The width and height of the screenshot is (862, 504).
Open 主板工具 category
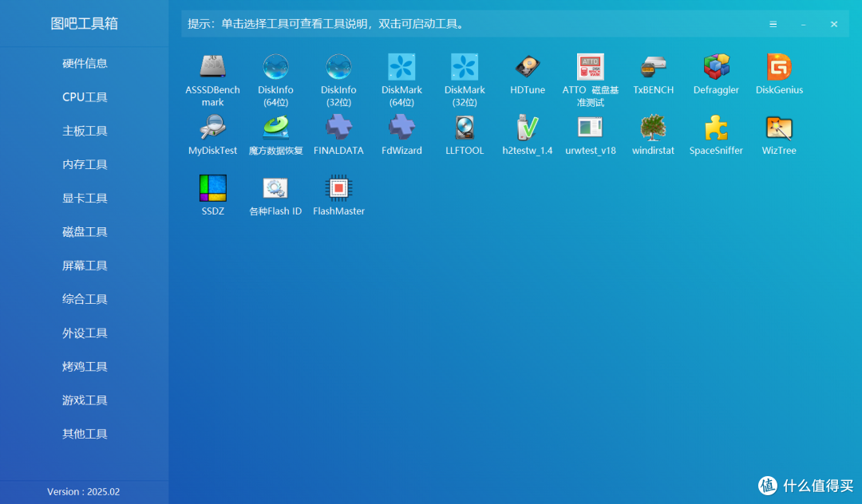(x=85, y=131)
